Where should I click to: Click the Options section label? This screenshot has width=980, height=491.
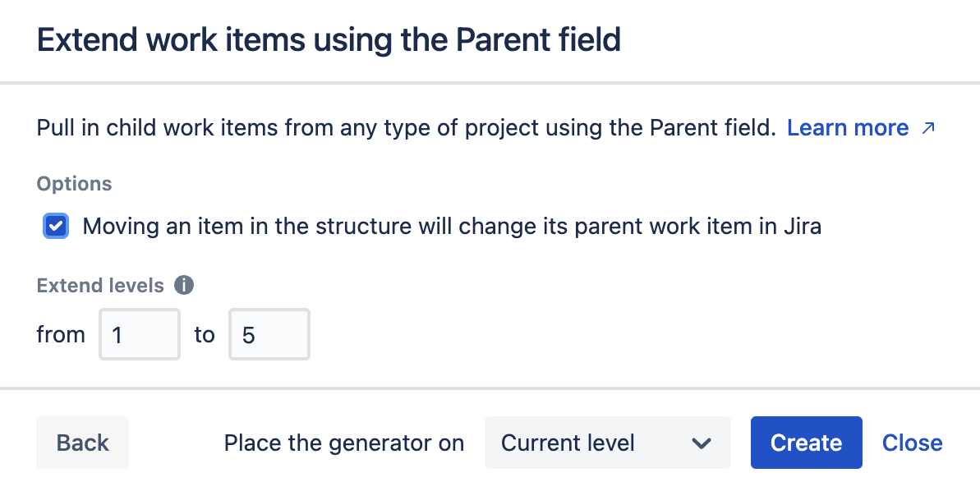point(74,184)
